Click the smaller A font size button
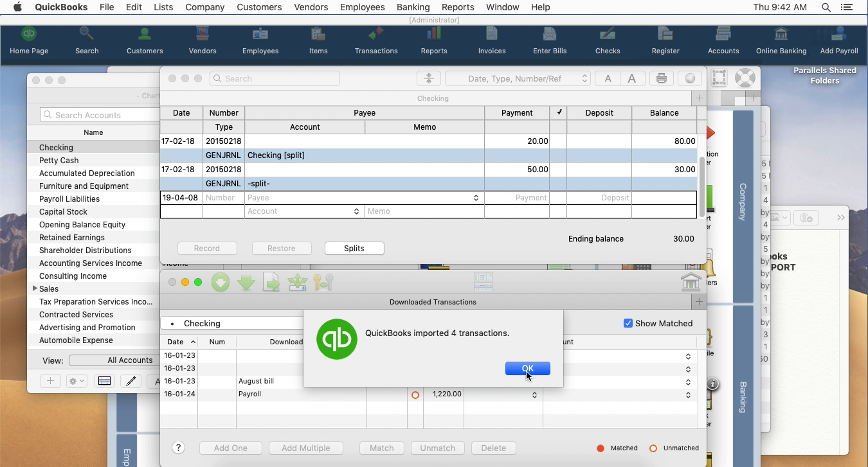This screenshot has height=467, width=868. [608, 78]
